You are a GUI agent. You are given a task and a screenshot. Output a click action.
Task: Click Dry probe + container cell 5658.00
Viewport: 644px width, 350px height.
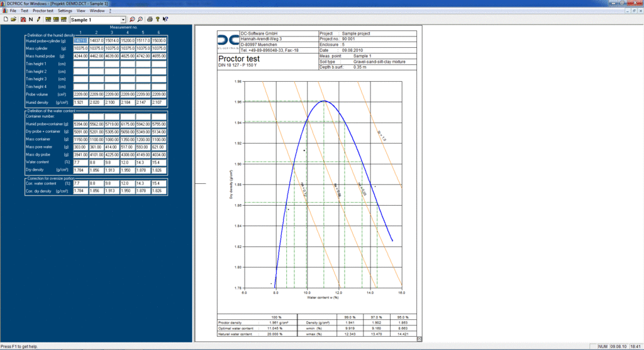tap(127, 132)
